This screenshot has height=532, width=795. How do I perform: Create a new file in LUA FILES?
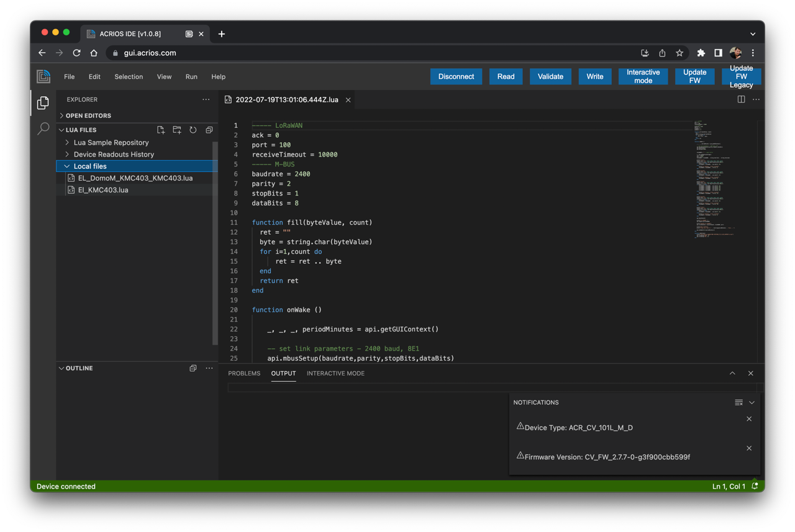click(161, 130)
